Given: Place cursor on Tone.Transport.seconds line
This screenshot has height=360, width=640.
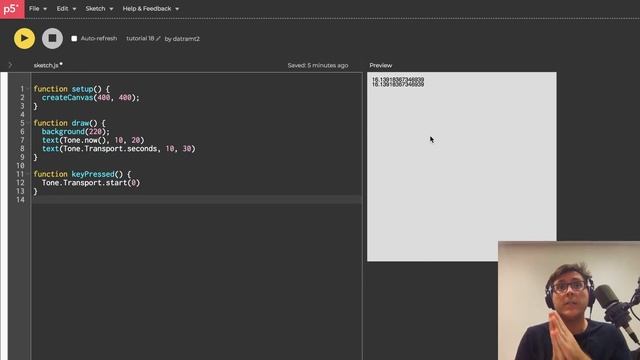Looking at the screenshot, I should pos(118,149).
